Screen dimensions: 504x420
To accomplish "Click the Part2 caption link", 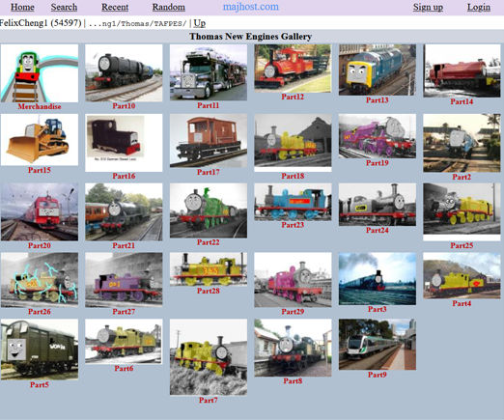I will (462, 177).
